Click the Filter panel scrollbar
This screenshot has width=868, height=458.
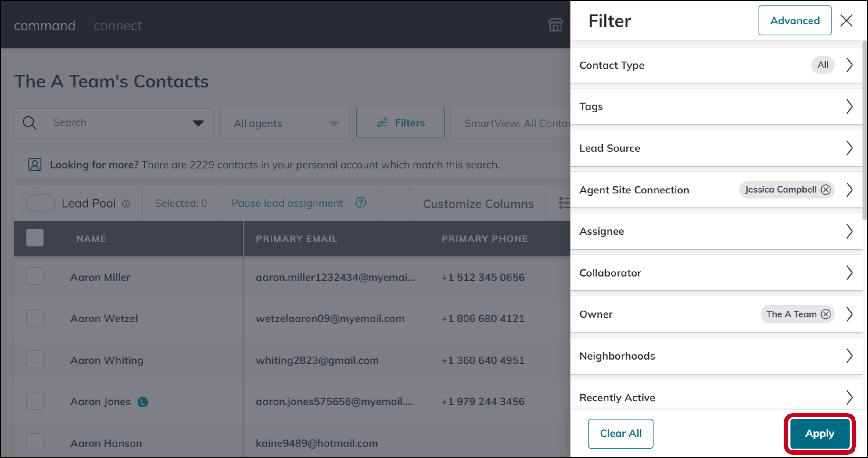click(865, 130)
